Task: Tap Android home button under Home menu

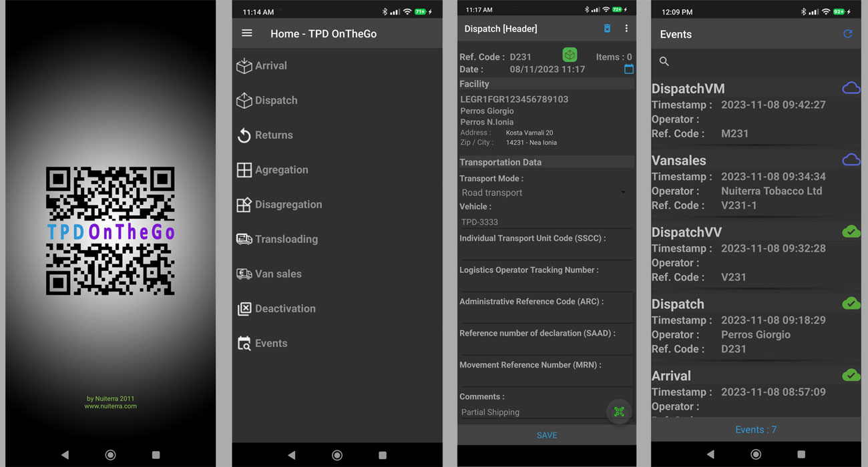Action: (337, 455)
